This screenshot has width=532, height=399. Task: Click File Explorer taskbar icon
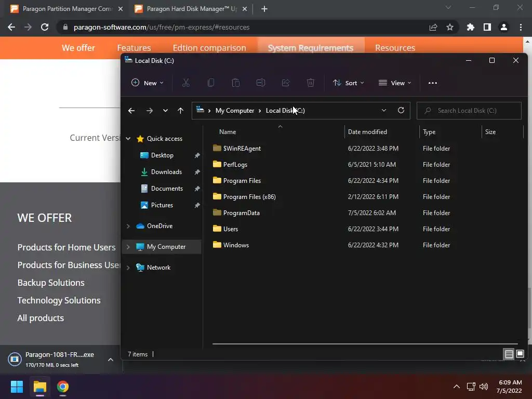39,387
